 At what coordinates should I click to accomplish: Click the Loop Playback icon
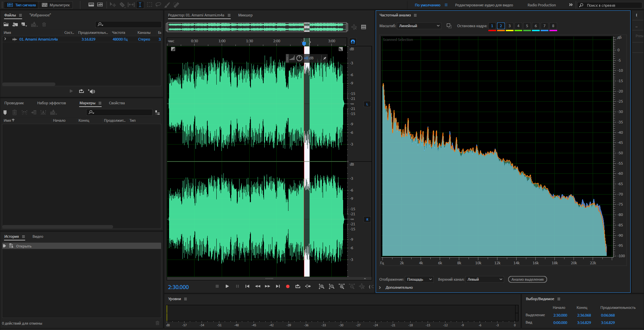(298, 286)
